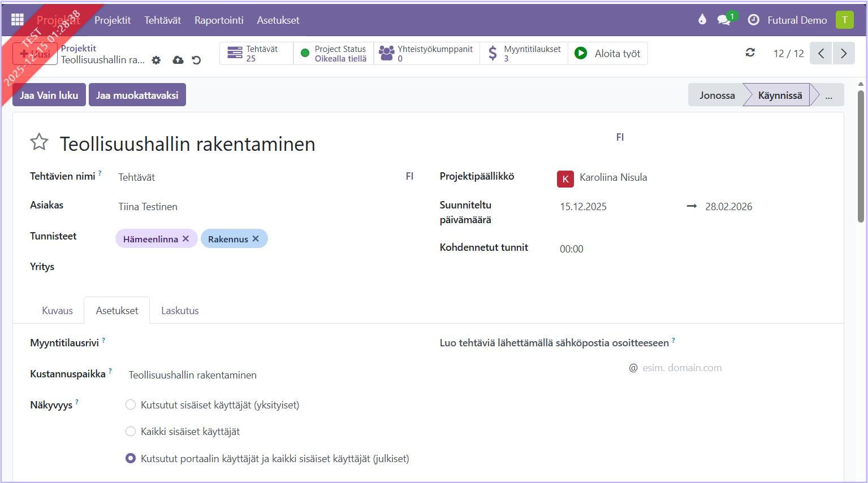Image resolution: width=868 pixels, height=483 pixels.
Task: Select the portal users (julkiset) option
Action: (x=131, y=458)
